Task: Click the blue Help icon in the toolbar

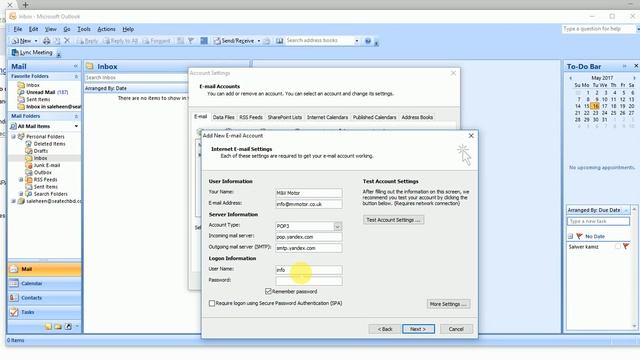Action: tap(368, 41)
